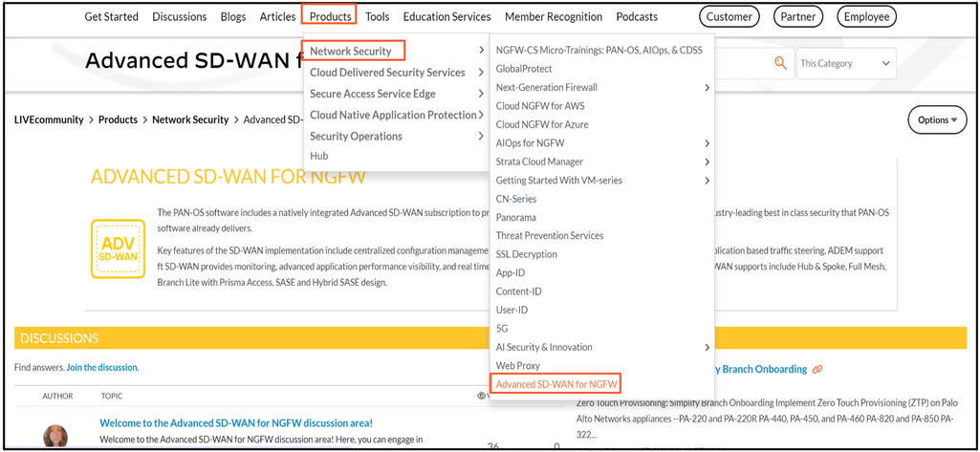Click the LIVEcommunity breadcrumb link

point(49,119)
